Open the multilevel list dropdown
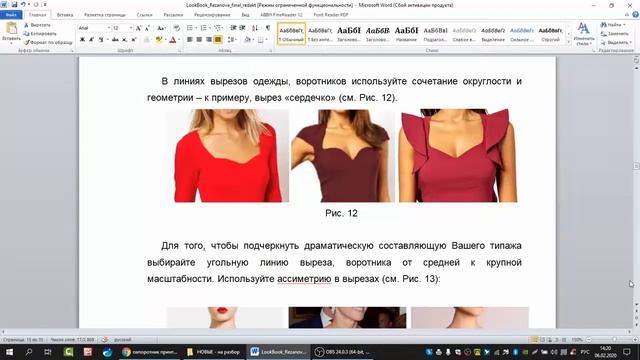Image resolution: width=640 pixels, height=360 pixels. pyautogui.click(x=222, y=28)
